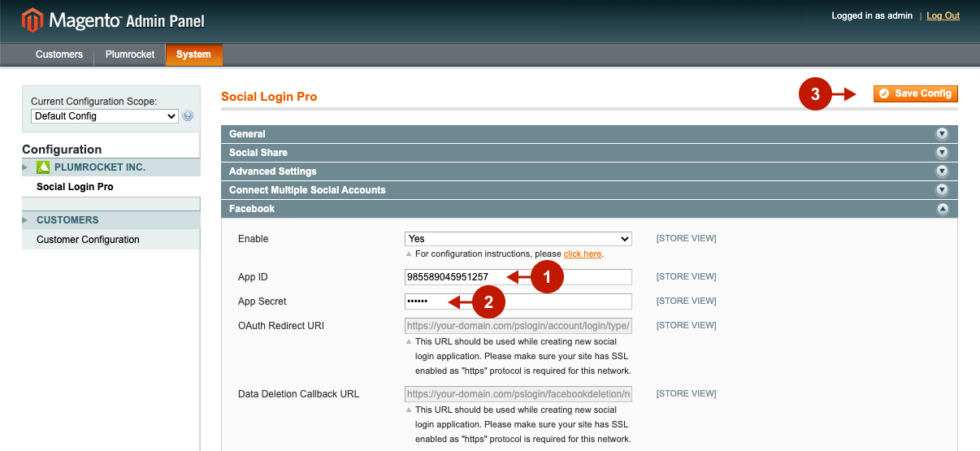The width and height of the screenshot is (980, 451).
Task: Expand General section arrow icon
Action: [x=942, y=134]
